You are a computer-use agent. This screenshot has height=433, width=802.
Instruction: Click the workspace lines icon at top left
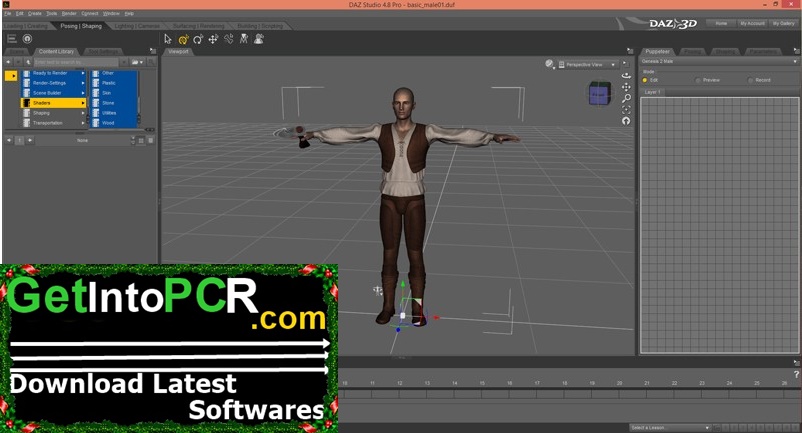tap(12, 39)
